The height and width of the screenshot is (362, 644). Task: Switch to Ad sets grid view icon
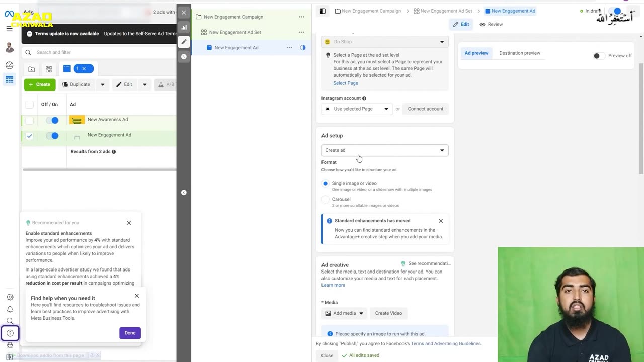click(49, 69)
